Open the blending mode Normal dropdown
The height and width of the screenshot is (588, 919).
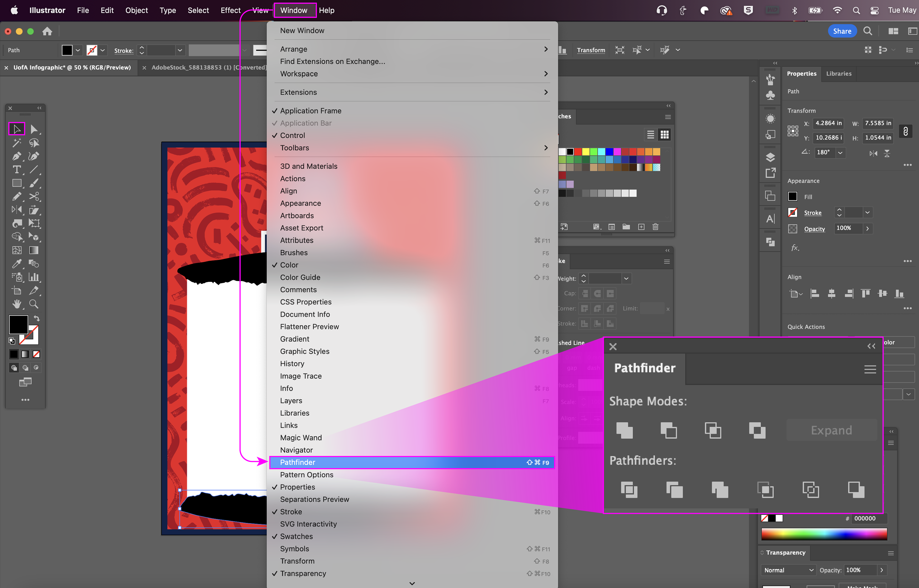788,570
